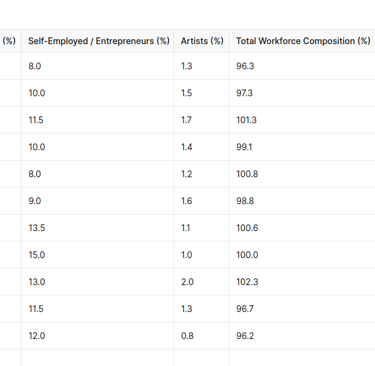375x366 pixels.
Task: Select the Artists (%) column header
Action: [x=201, y=41]
